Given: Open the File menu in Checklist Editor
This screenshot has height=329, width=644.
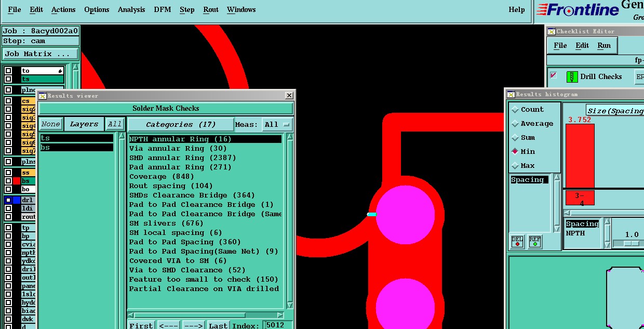Looking at the screenshot, I should [x=560, y=46].
